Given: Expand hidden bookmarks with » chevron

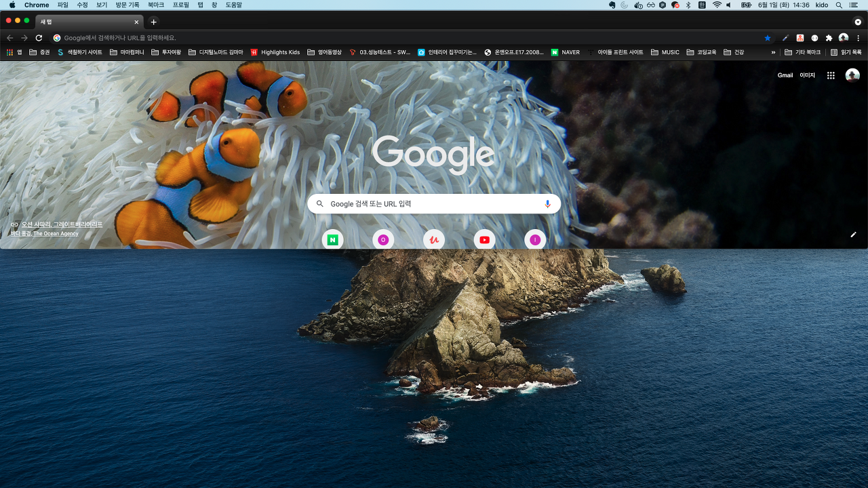Looking at the screenshot, I should 773,52.
